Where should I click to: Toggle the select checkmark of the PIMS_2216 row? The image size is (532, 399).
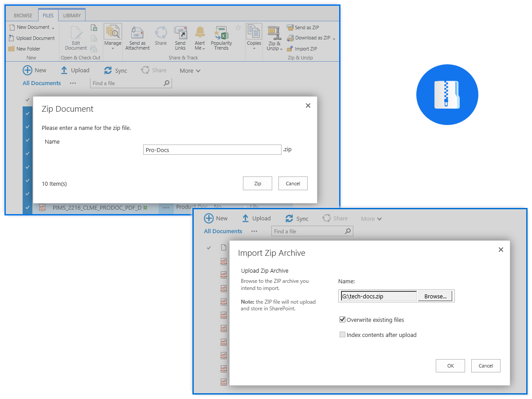pyautogui.click(x=27, y=207)
